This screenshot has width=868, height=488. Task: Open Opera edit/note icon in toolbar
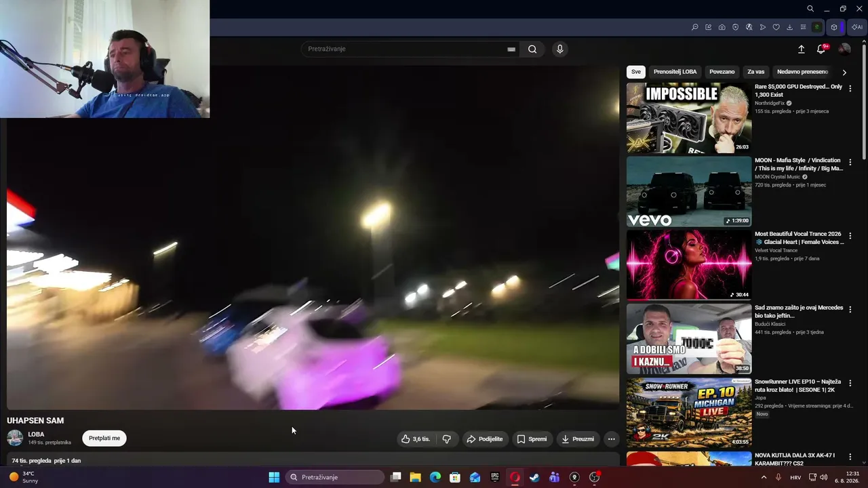tap(709, 27)
